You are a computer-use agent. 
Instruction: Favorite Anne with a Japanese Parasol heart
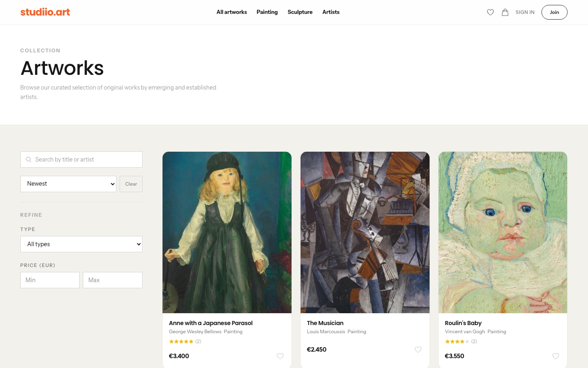(x=280, y=356)
